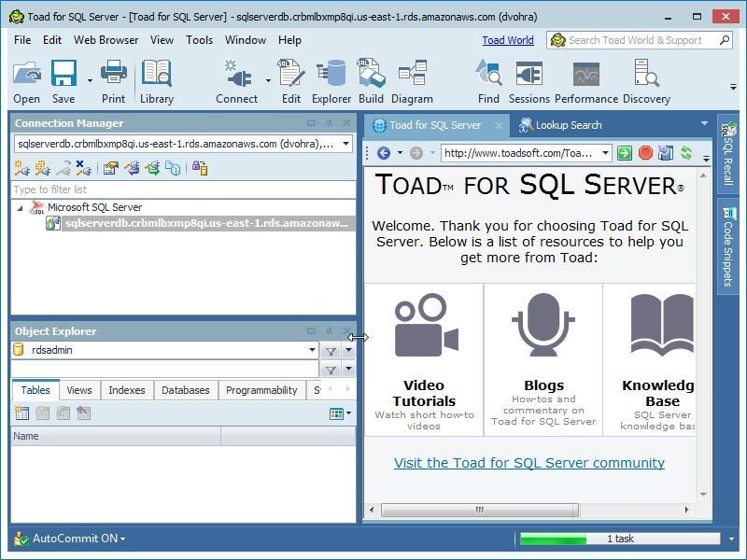Open the Library tool
Viewport: 747px width, 560px height.
pyautogui.click(x=157, y=81)
